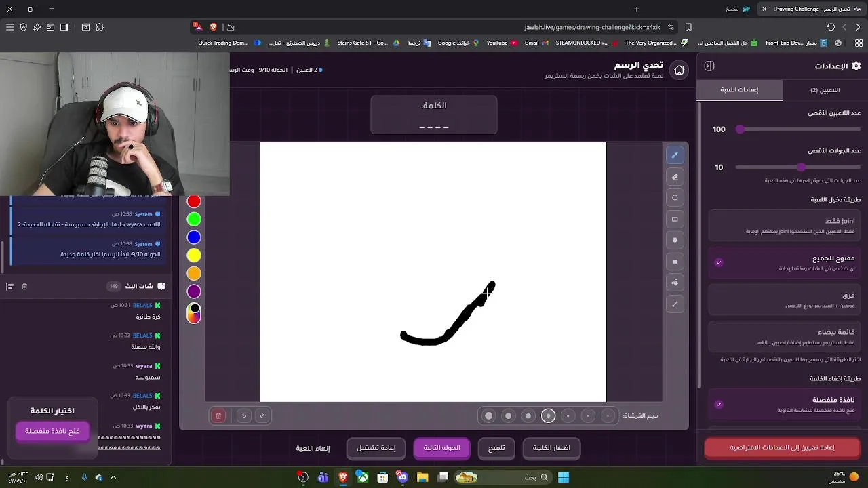868x488 pixels.
Task: Open a new browser tab
Action: tap(636, 9)
